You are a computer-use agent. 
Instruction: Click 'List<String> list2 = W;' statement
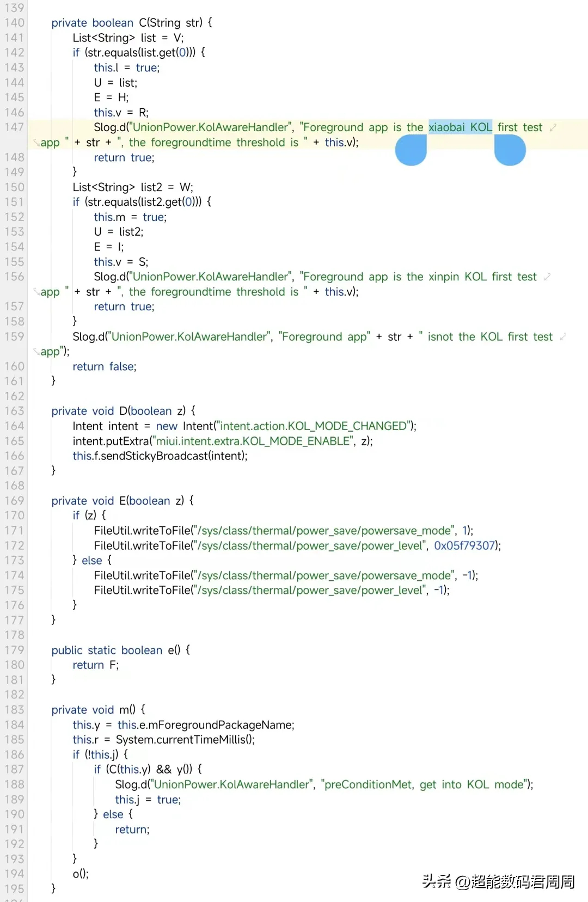133,187
